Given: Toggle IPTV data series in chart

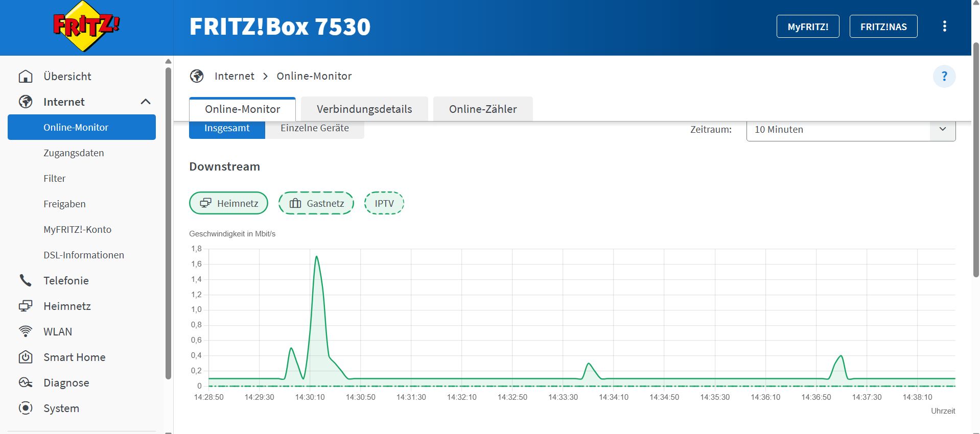Looking at the screenshot, I should (384, 203).
